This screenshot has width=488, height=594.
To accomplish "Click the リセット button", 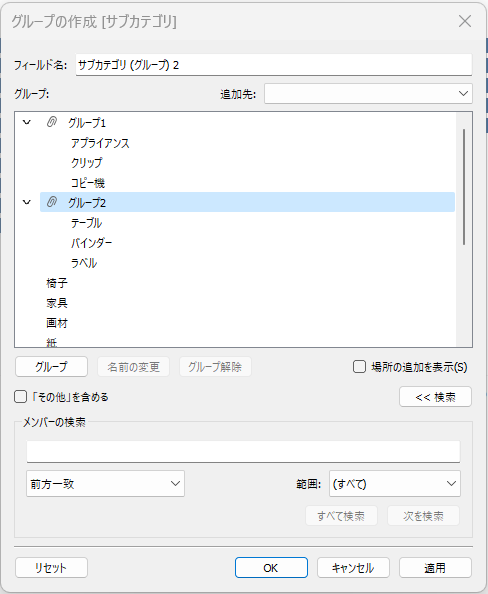I will pyautogui.click(x=52, y=567).
